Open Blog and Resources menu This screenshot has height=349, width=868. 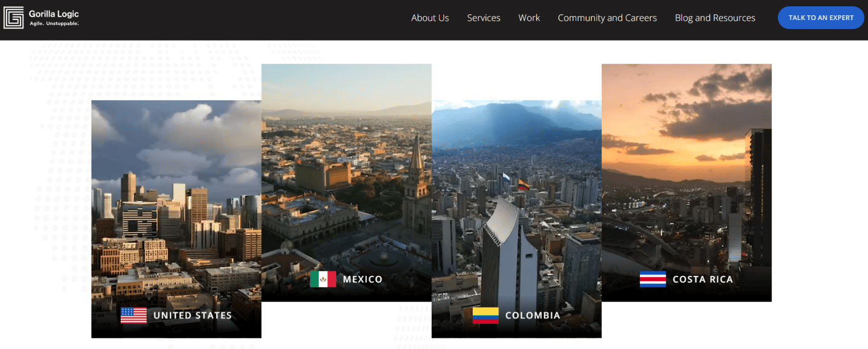[x=715, y=18]
